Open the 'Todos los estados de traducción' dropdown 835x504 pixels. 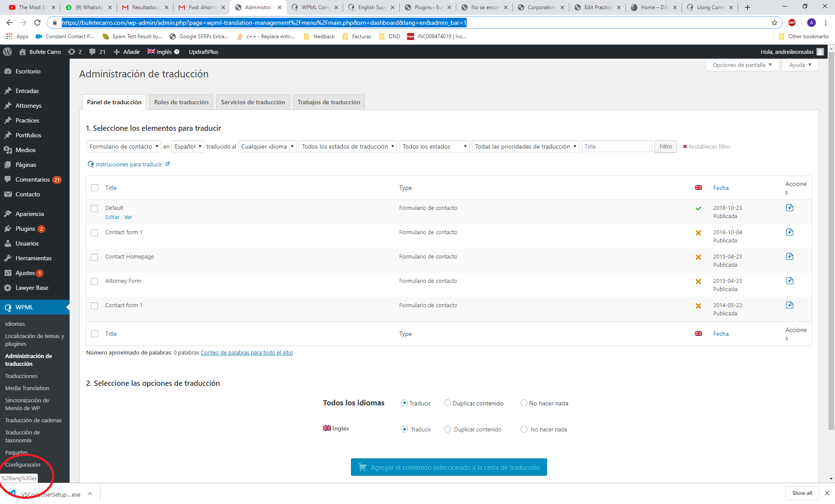tap(346, 146)
